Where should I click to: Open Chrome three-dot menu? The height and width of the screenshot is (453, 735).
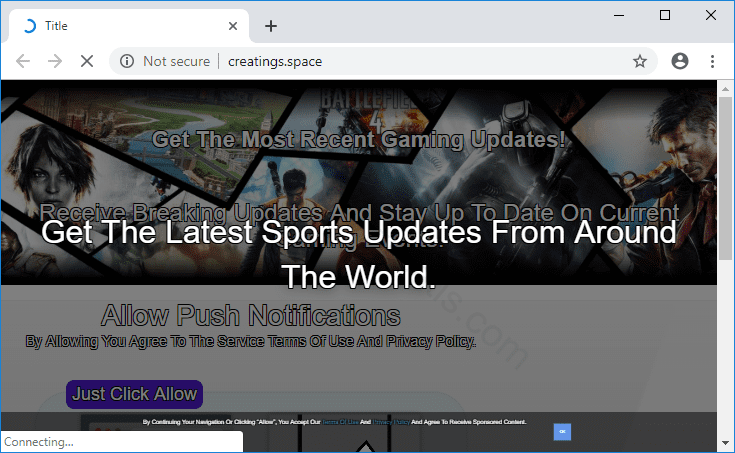tap(713, 61)
